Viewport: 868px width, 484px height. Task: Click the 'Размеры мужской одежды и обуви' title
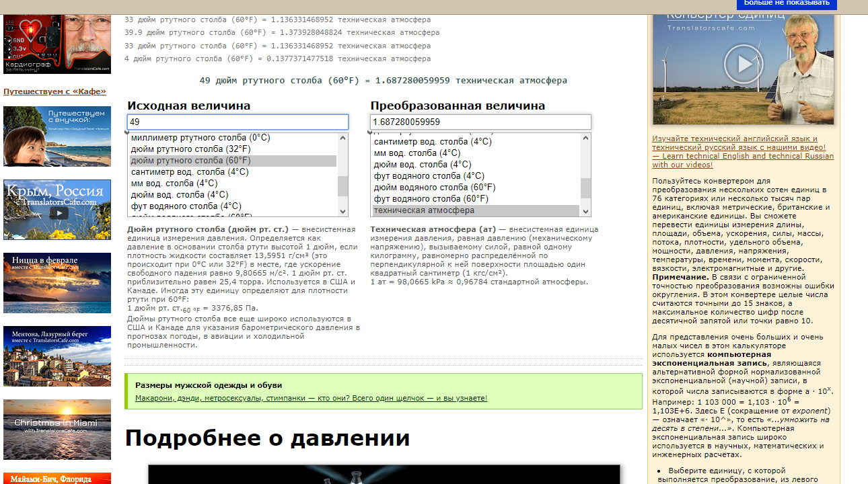pos(209,385)
